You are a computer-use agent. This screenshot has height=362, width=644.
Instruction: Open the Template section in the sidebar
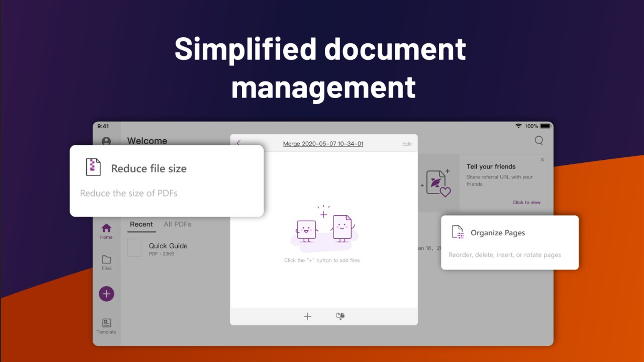pyautogui.click(x=106, y=322)
